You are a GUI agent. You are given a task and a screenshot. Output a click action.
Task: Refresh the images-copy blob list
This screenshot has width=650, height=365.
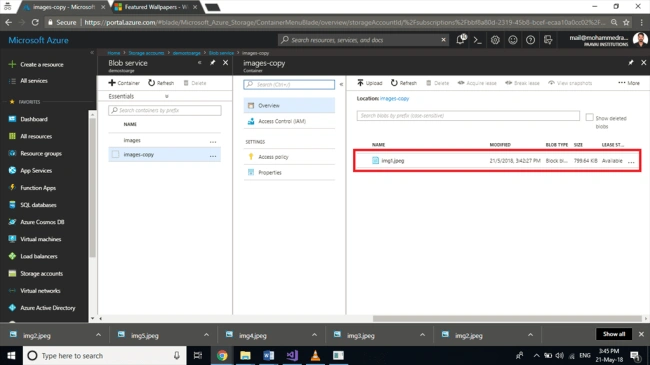pyautogui.click(x=404, y=83)
